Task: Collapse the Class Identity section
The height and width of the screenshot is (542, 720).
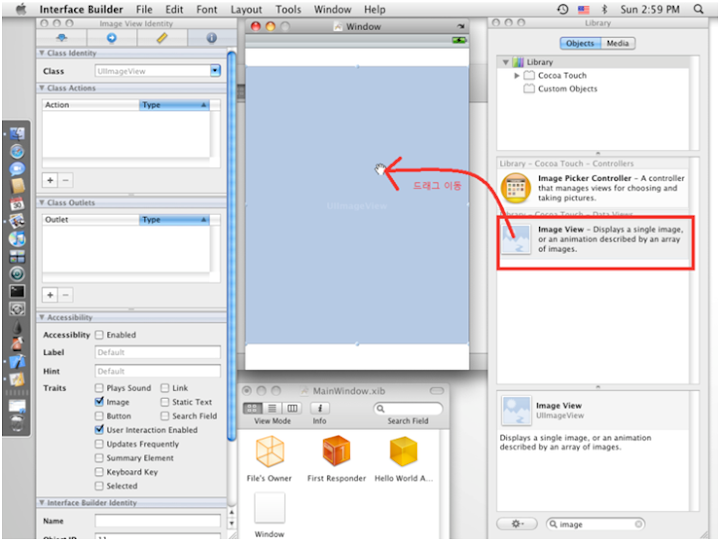Action: pyautogui.click(x=42, y=53)
